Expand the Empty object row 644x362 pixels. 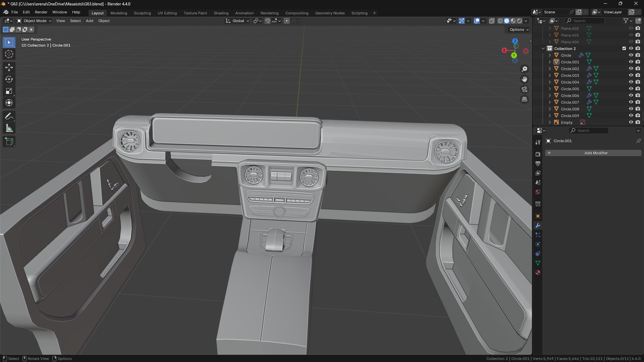pyautogui.click(x=550, y=122)
